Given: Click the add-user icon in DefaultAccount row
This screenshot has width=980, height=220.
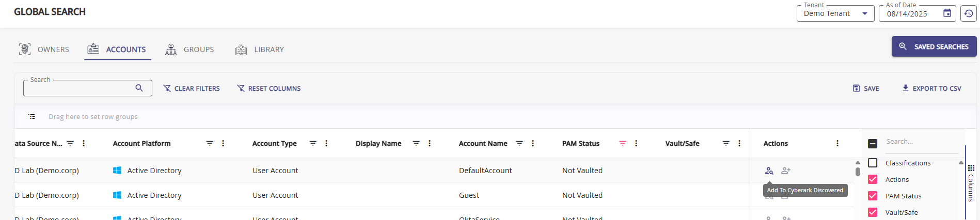Looking at the screenshot, I should pyautogui.click(x=786, y=171).
